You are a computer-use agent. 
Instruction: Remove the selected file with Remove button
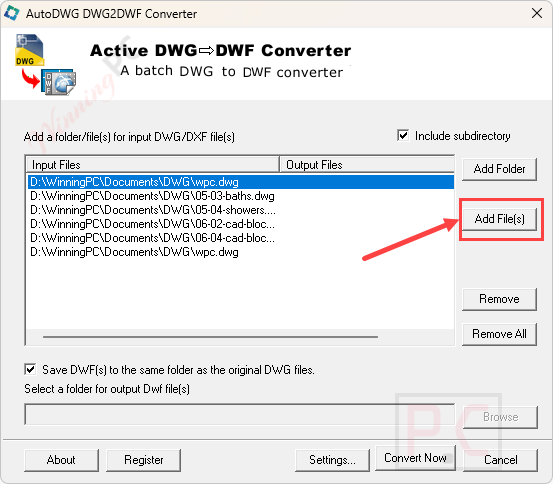(499, 299)
